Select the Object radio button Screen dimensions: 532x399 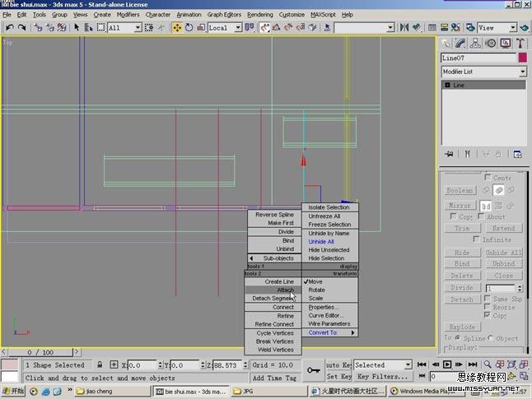(490, 338)
